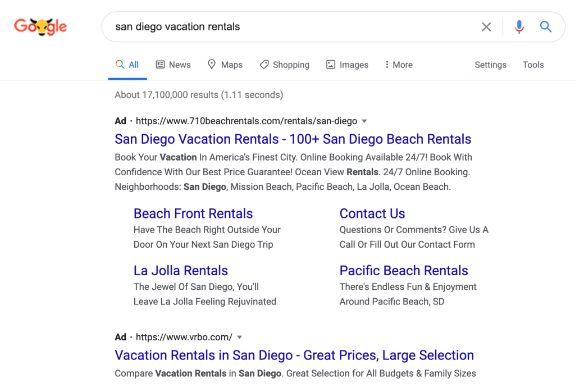Click 'Book Your Vacation In America's Finest City' text
Viewport: 575px width, 392px height.
tap(206, 157)
